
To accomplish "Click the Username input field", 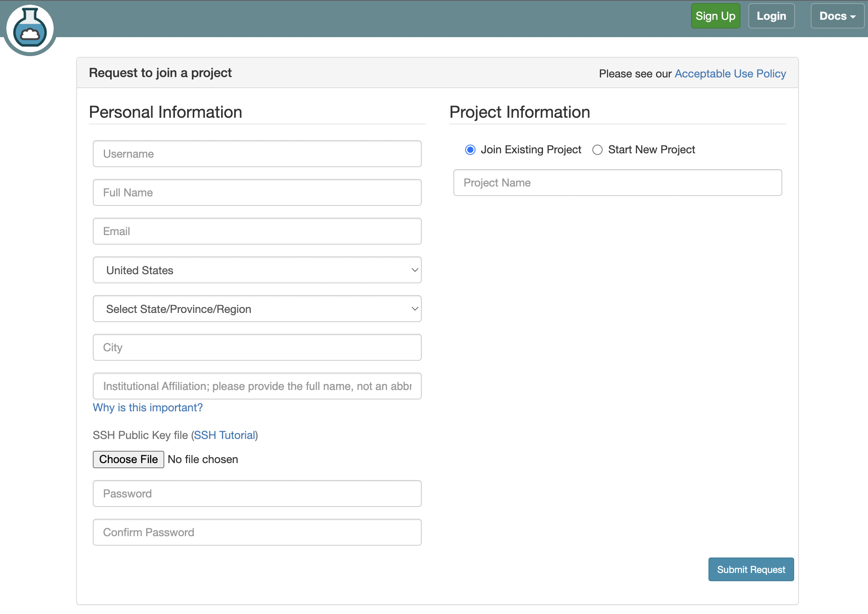I will [x=257, y=154].
